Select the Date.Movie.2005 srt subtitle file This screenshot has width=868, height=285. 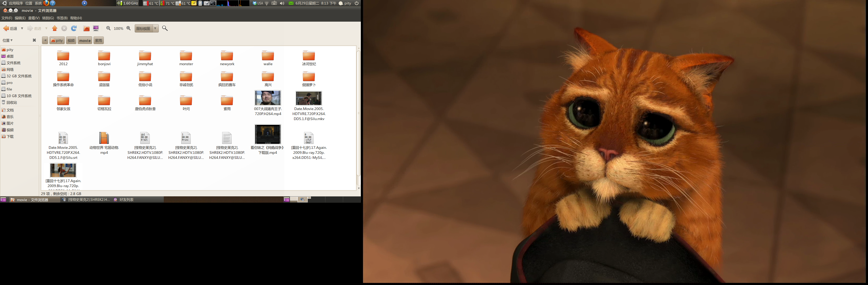click(63, 145)
